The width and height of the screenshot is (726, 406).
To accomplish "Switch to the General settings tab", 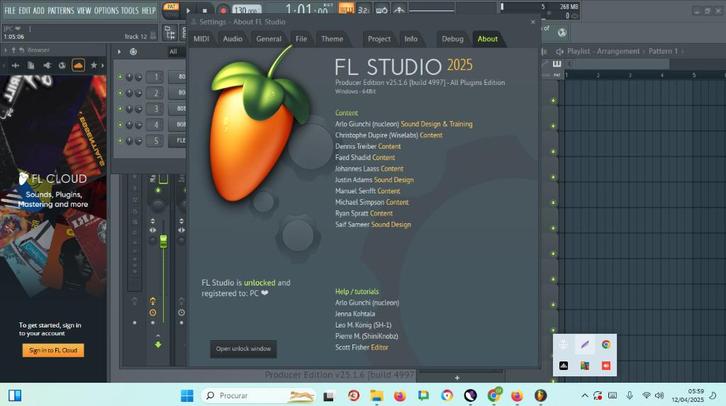I will coord(269,39).
